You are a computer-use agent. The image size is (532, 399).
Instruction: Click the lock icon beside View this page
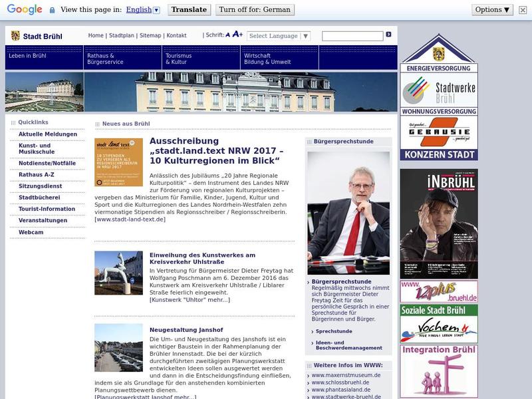pos(52,10)
